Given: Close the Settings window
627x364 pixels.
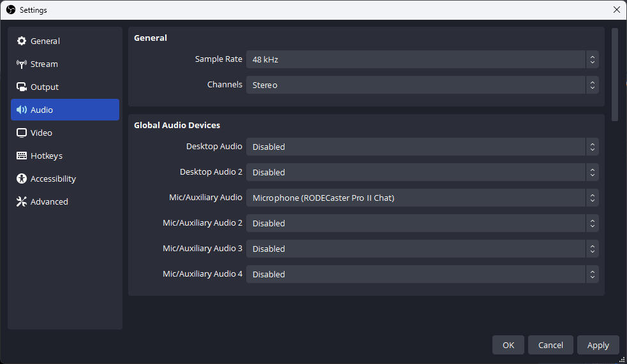Looking at the screenshot, I should coord(616,10).
